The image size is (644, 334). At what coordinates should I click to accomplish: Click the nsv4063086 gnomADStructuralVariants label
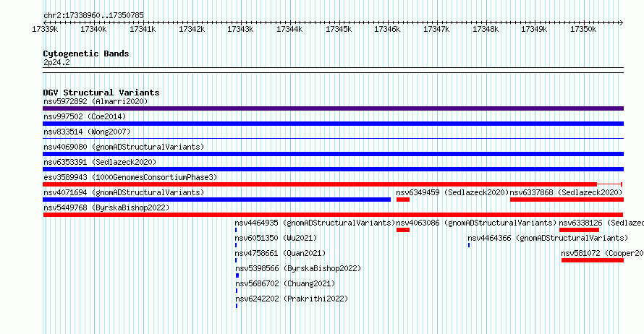(476, 223)
